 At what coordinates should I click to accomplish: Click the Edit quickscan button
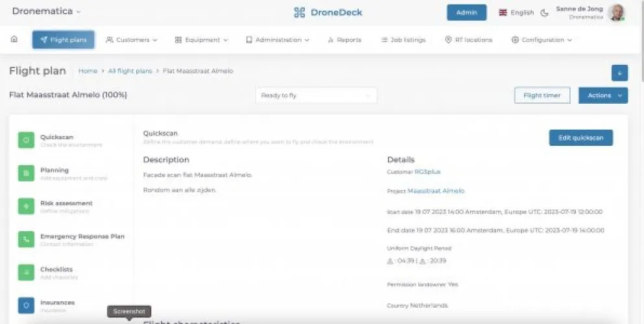[580, 137]
